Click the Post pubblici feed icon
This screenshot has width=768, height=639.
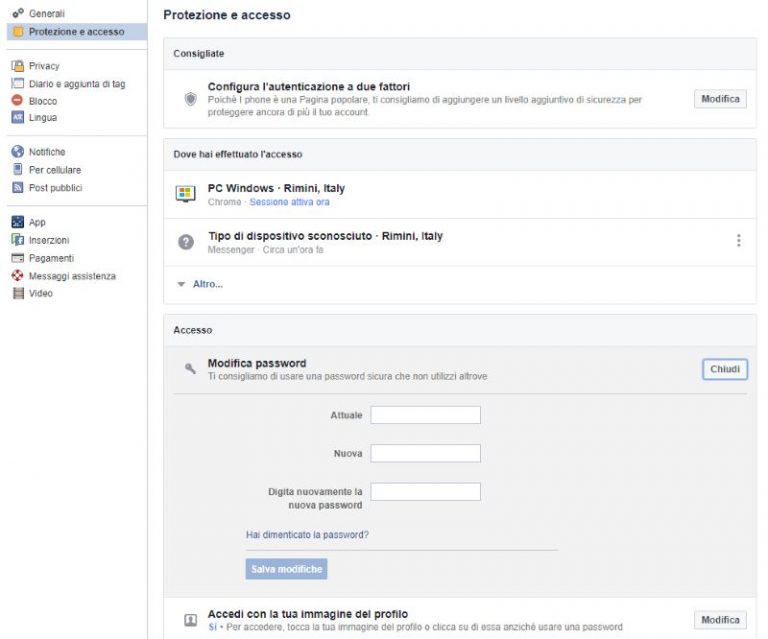point(17,188)
